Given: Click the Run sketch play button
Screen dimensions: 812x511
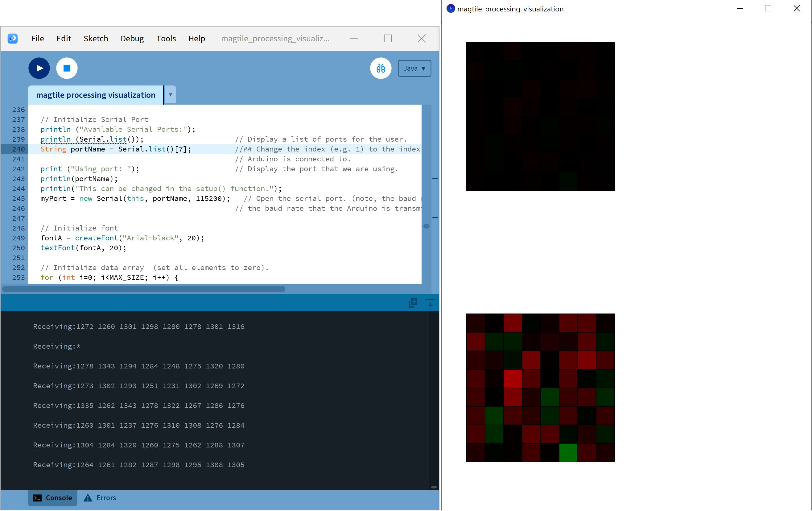Looking at the screenshot, I should [x=39, y=68].
